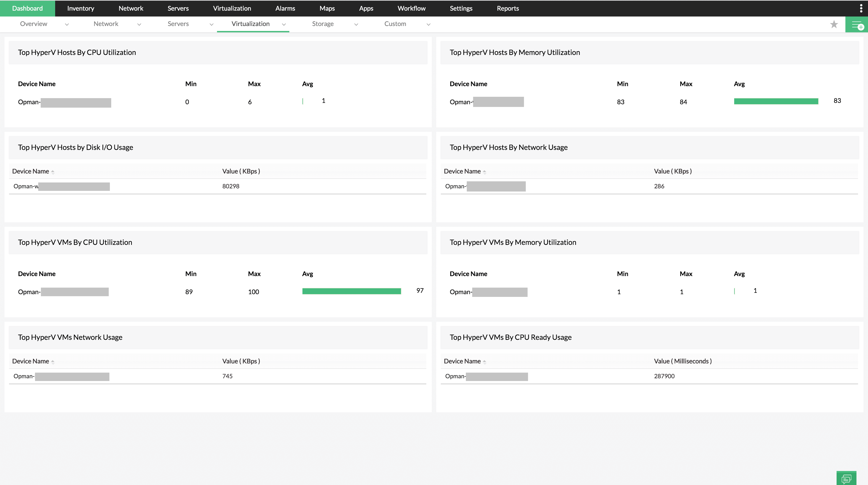The image size is (868, 485).
Task: Open the Servers sub-tab dropdown chevron
Action: tap(211, 24)
